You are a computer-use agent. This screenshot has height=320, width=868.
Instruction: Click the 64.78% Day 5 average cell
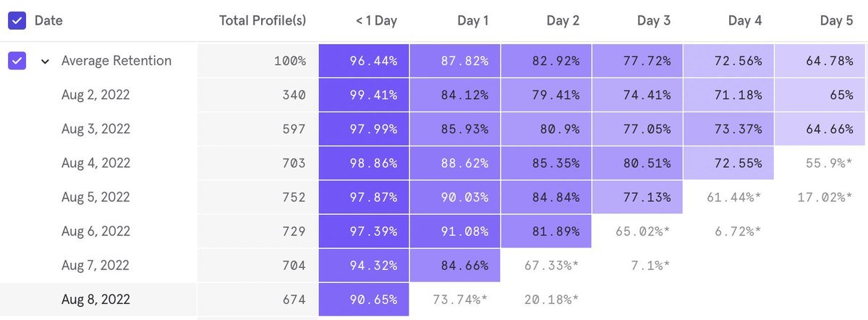point(820,61)
